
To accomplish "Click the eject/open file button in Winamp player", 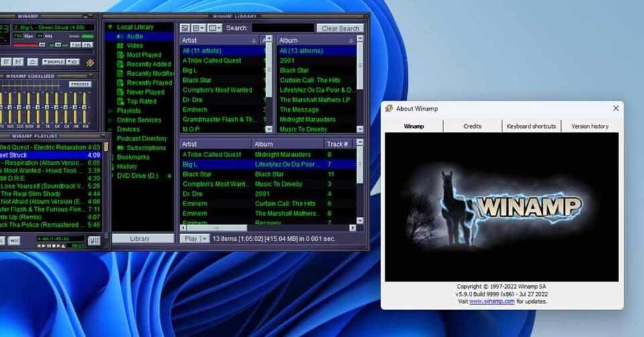I will click(32, 62).
